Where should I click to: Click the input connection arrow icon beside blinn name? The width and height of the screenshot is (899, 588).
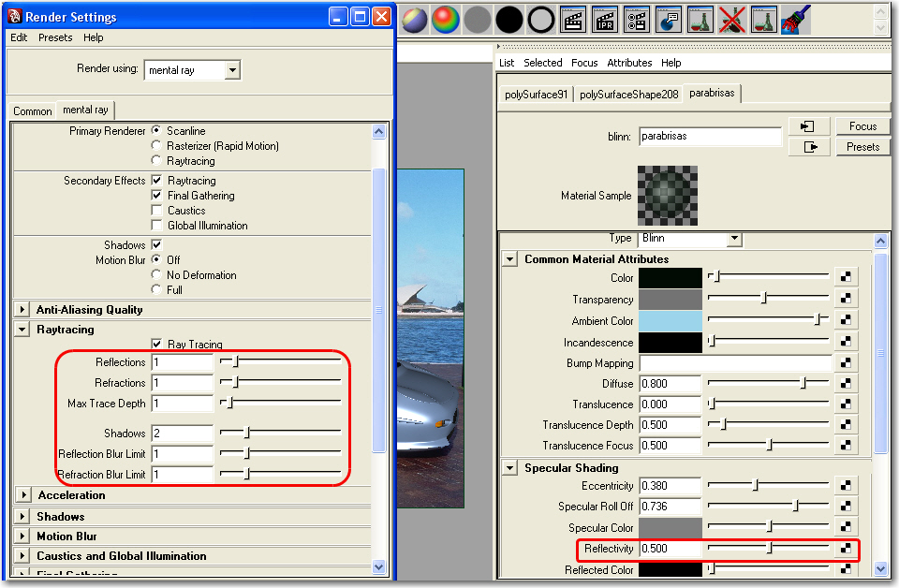(x=809, y=126)
